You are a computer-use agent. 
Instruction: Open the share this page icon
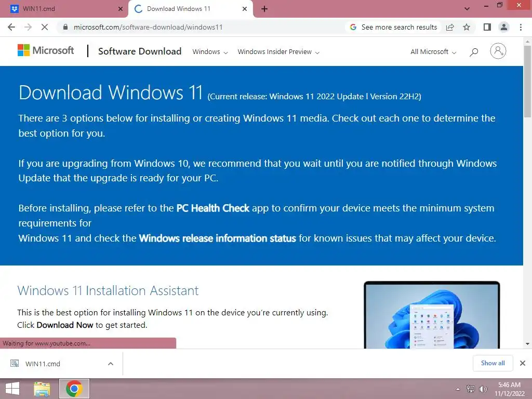pos(450,27)
